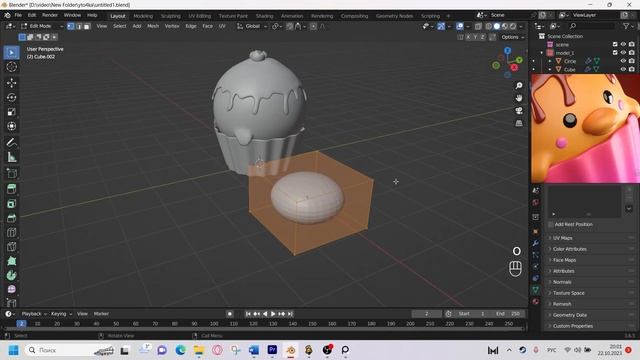
Task: Select the Spin tool
Action: [11, 275]
